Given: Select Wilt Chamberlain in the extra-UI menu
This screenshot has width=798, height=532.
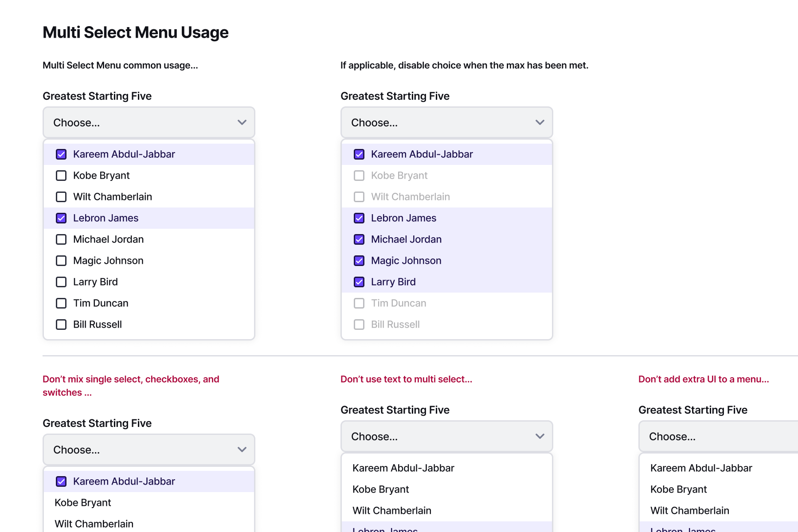Looking at the screenshot, I should coord(719,511).
